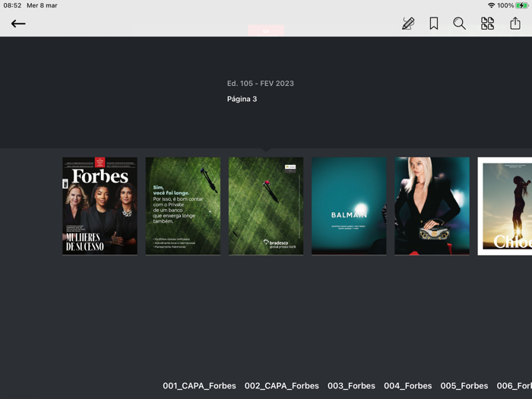Tap the 100% battery percentage text

[505, 5]
